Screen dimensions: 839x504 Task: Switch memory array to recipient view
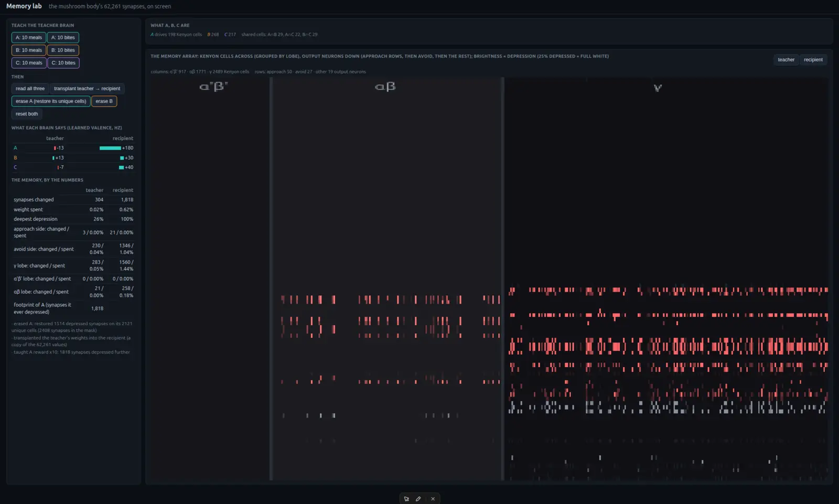813,60
